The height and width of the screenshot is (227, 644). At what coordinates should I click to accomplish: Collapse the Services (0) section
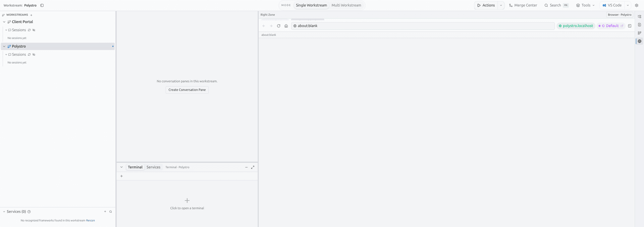4,212
